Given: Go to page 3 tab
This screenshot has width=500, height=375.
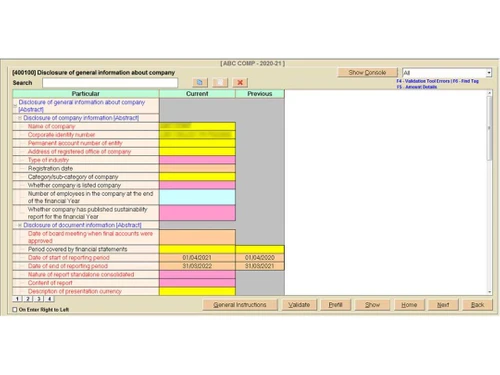Looking at the screenshot, I should (39, 299).
